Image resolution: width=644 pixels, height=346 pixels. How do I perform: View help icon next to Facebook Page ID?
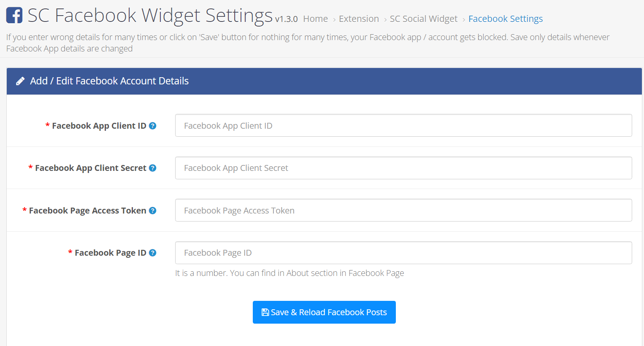(x=153, y=253)
